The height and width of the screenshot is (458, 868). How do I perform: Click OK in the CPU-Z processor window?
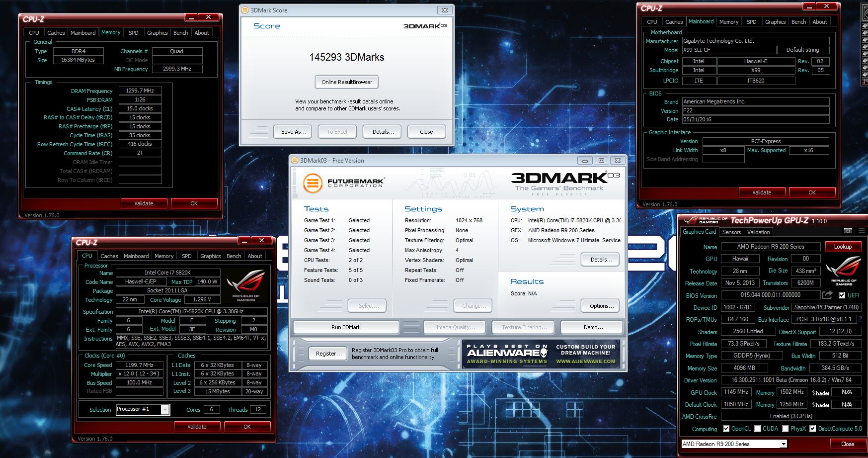coord(247,427)
